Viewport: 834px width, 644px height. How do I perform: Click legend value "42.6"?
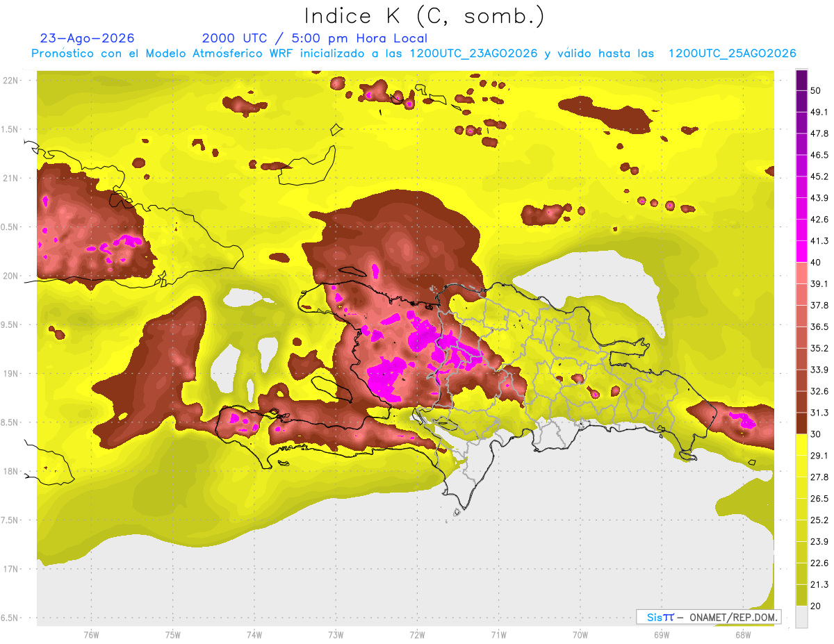click(819, 220)
